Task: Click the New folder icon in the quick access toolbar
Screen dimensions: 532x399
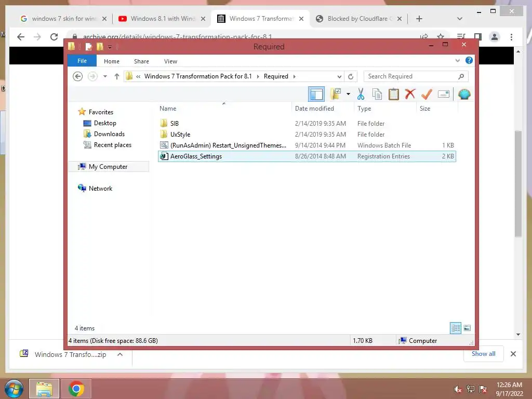Action: tap(100, 46)
